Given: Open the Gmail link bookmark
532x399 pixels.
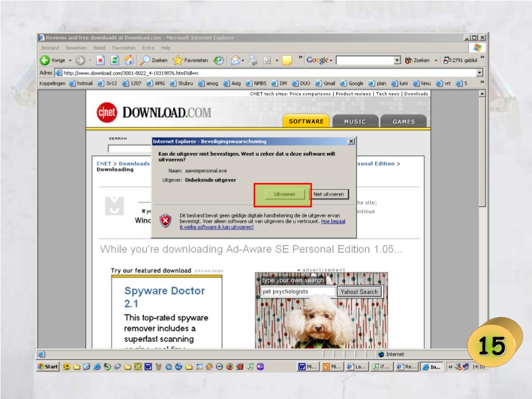Looking at the screenshot, I should [x=325, y=84].
